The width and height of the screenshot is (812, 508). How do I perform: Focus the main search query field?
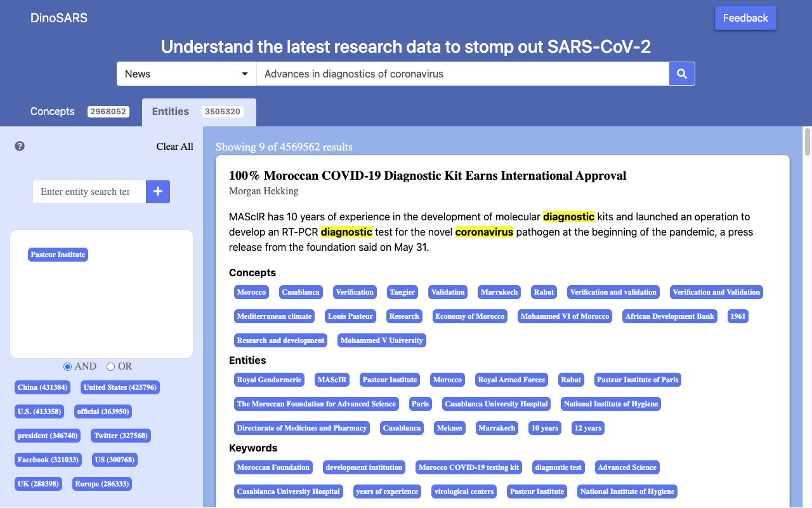coord(463,74)
